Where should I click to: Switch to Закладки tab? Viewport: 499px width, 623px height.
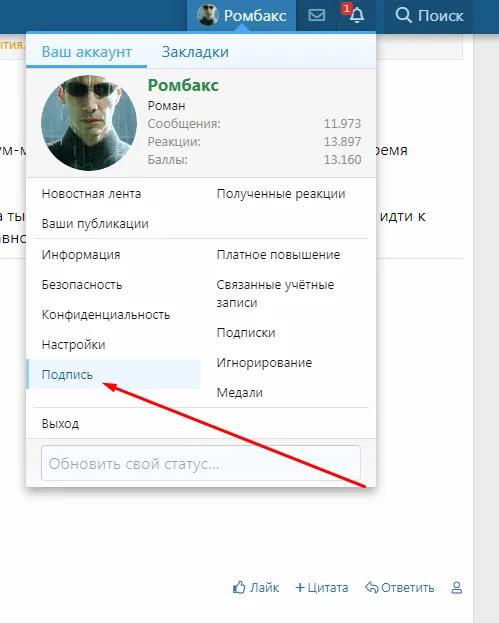(195, 52)
